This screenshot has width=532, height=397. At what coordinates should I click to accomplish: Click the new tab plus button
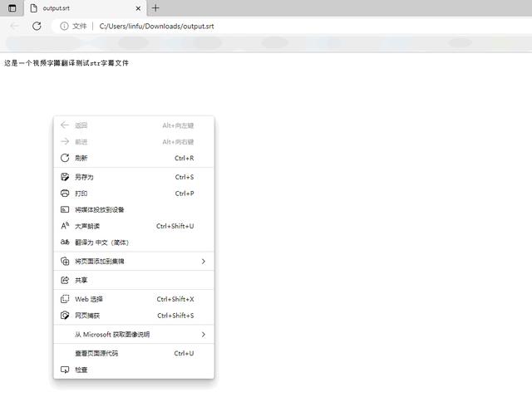pyautogui.click(x=155, y=7)
